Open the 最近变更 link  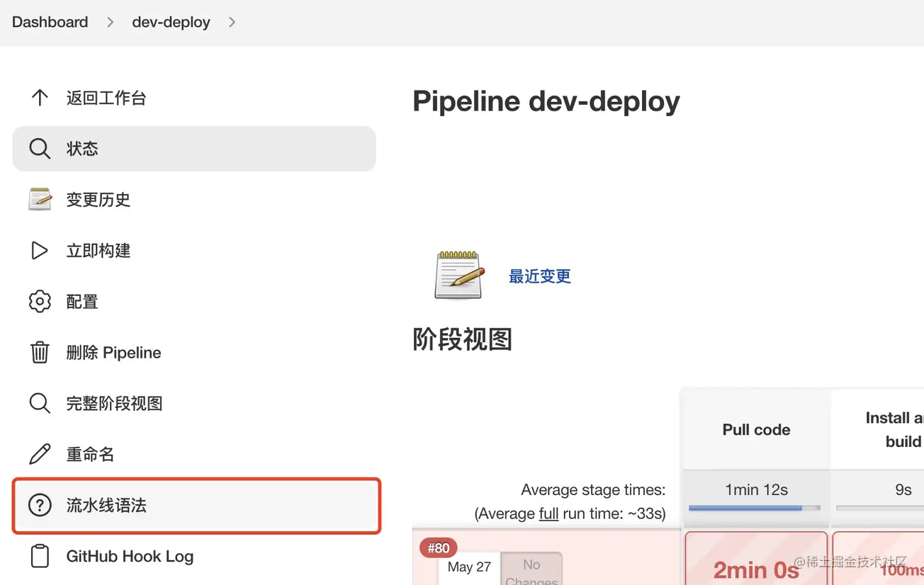(539, 276)
